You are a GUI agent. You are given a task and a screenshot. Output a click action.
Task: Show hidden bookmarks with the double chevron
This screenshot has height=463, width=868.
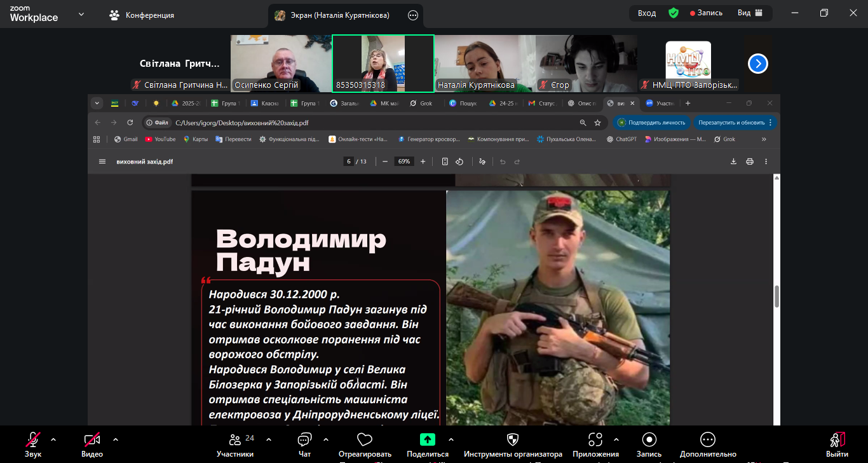click(764, 139)
